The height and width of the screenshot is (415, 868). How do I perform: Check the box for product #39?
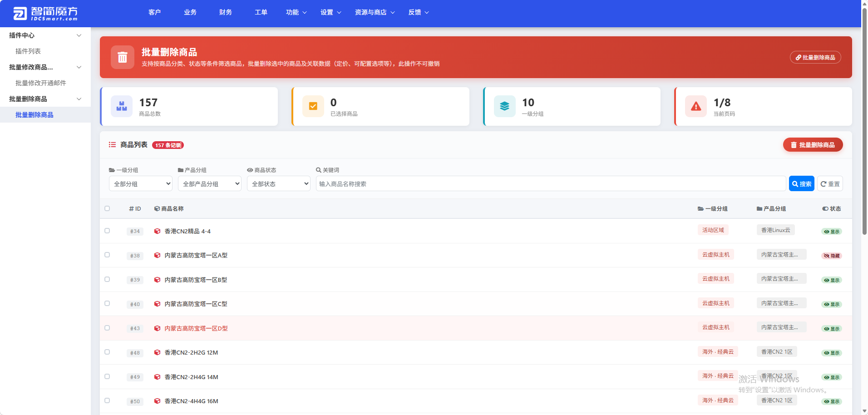107,279
